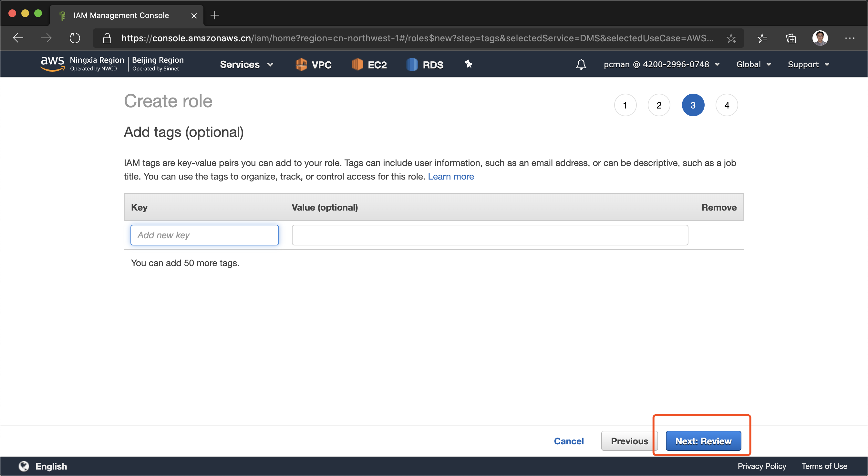Open the VPC service shortcut
The height and width of the screenshot is (476, 868).
point(313,64)
